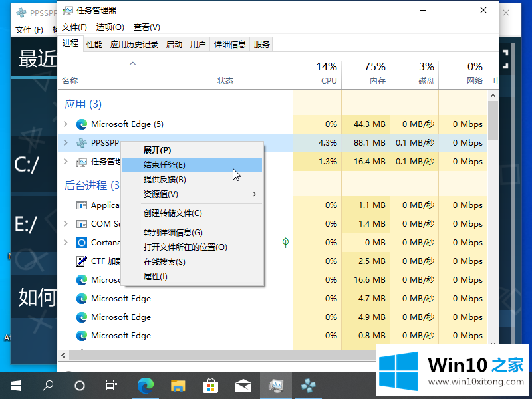
Task: Click the Cortana green leaf status icon
Action: [286, 242]
